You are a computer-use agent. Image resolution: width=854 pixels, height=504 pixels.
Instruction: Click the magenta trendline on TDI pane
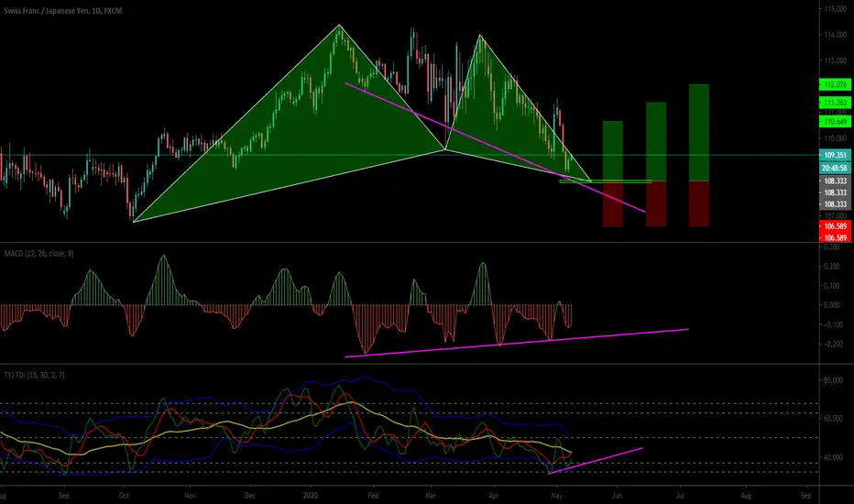tap(596, 461)
